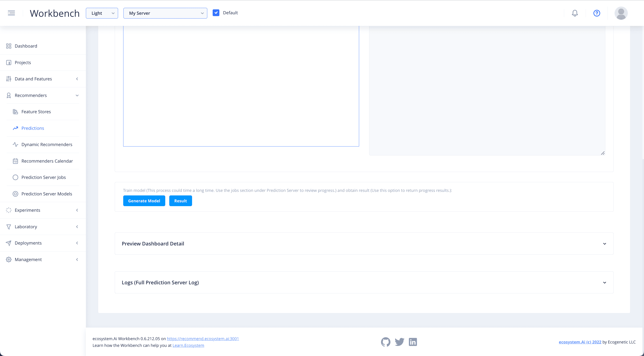
Task: Click the Result button
Action: point(180,201)
